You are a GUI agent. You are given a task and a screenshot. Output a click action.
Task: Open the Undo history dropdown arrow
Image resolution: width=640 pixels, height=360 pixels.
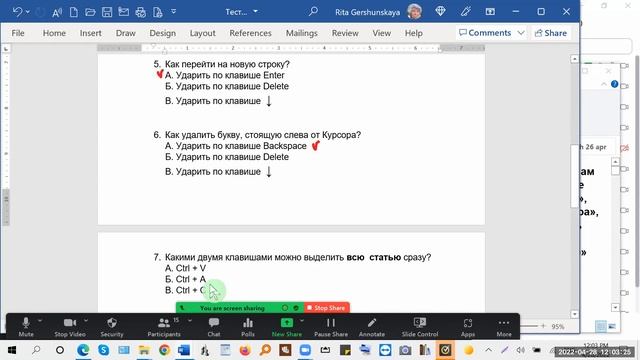tap(28, 12)
